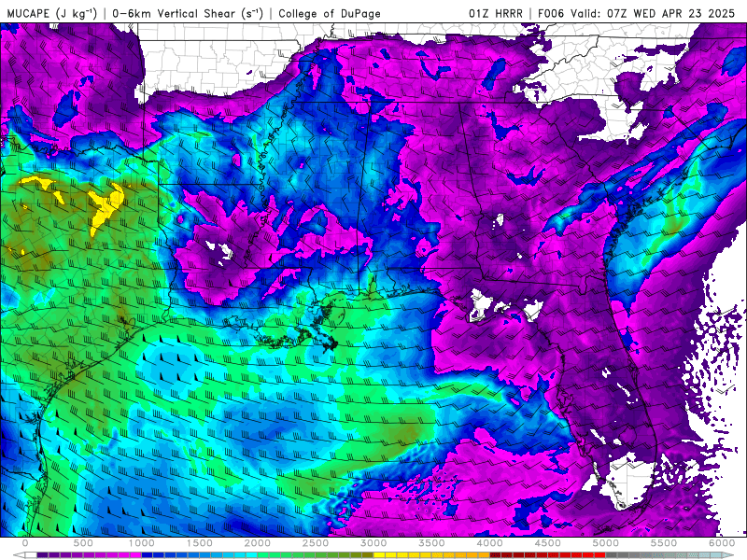747x560 pixels.
Task: Click the '01Z HRRR' model run label
Action: click(496, 13)
